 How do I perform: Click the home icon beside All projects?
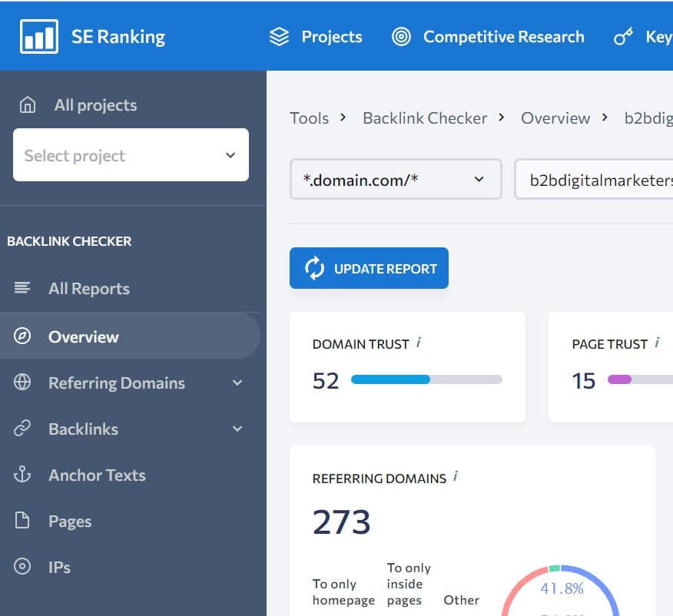coord(28,104)
